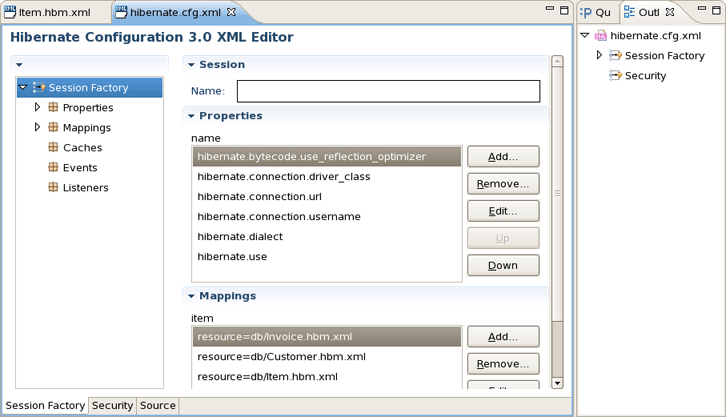Image resolution: width=726 pixels, height=417 pixels.
Task: Select Security in the Outline tree
Action: 645,75
